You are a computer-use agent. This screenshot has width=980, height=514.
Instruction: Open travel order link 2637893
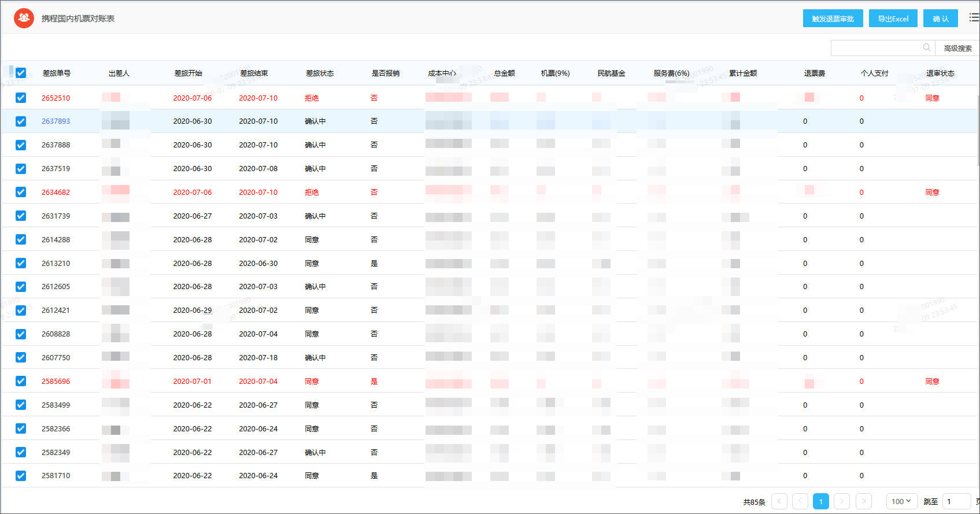(x=56, y=121)
